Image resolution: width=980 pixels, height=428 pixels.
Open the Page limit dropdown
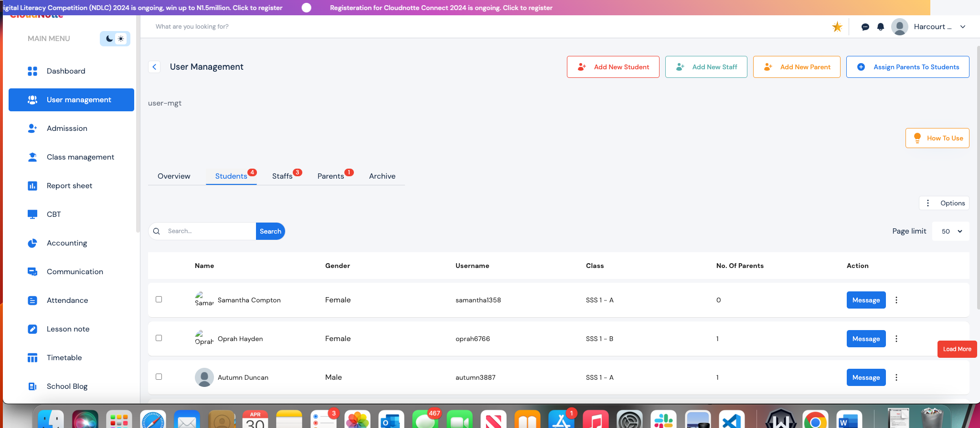[x=951, y=231]
